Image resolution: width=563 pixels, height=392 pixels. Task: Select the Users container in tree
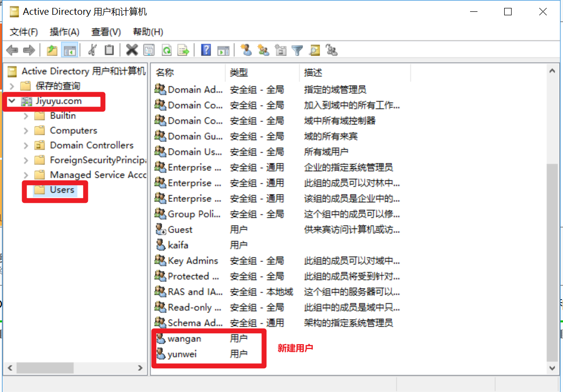coord(62,190)
